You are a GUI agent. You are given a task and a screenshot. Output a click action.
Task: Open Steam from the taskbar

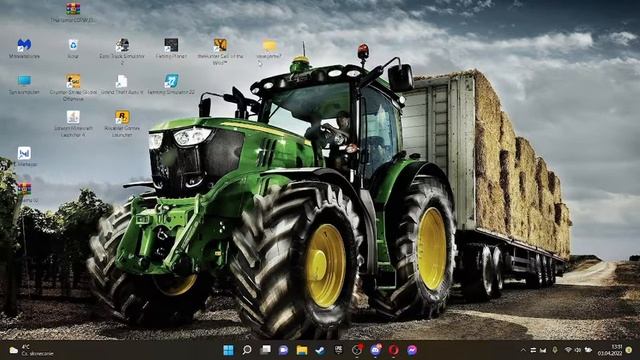coord(320,350)
